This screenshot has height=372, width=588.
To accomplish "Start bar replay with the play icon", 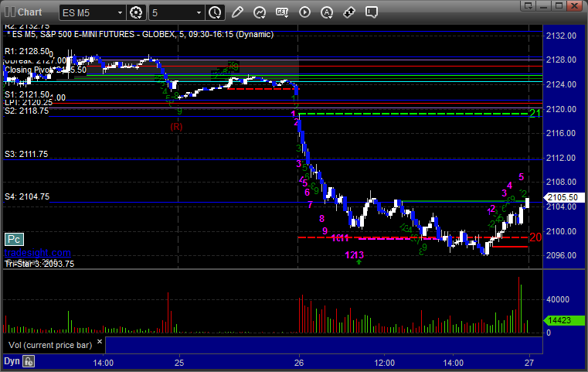I will pos(304,12).
